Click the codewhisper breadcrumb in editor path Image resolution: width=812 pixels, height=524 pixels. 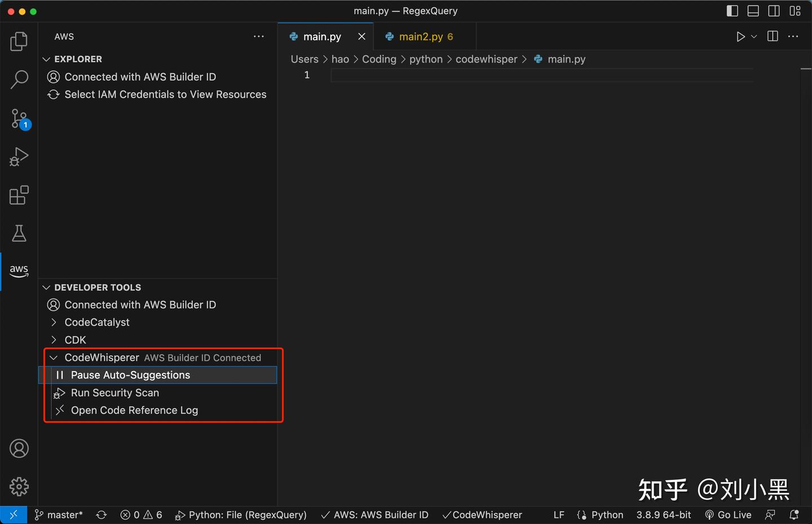pyautogui.click(x=486, y=59)
